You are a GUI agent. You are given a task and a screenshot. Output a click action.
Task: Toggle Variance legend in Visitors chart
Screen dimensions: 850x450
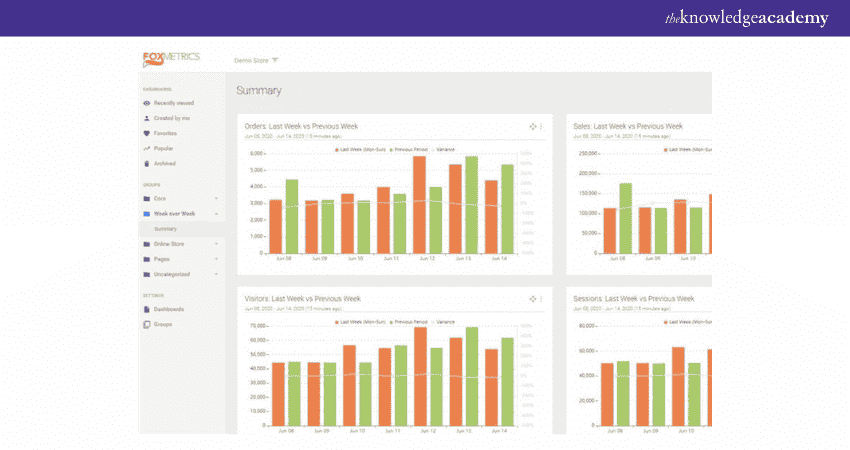444,321
